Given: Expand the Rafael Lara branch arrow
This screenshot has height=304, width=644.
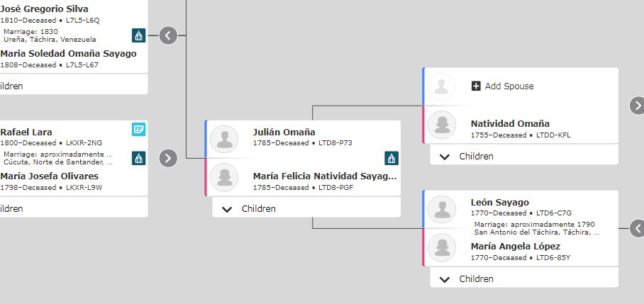Looking at the screenshot, I should (168, 158).
